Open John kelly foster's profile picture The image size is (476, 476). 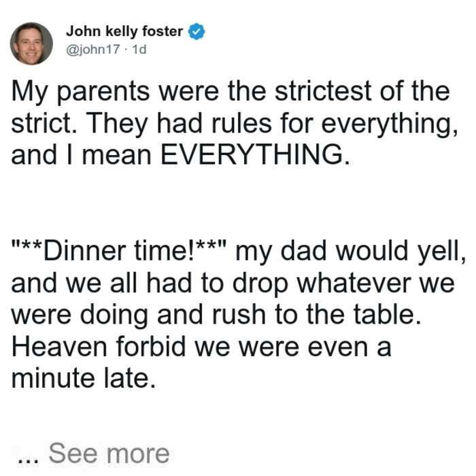pyautogui.click(x=31, y=44)
